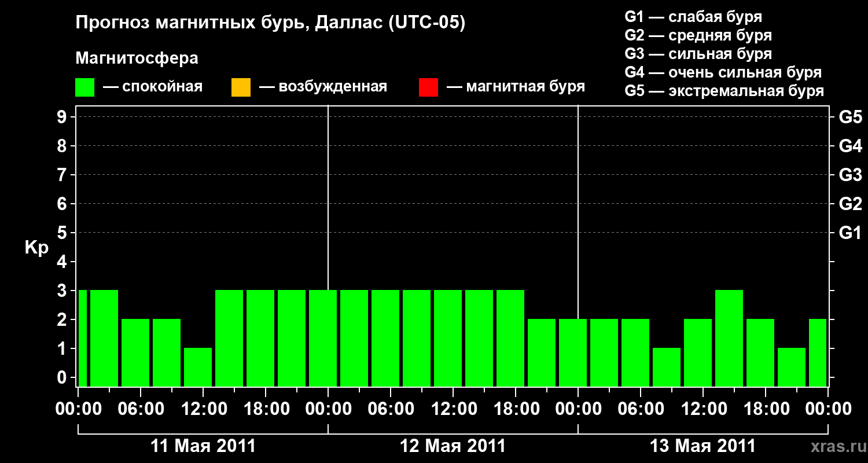868x463 pixels.
Task: Click the '18:00' time label above 13 Мая
Action: point(766,409)
